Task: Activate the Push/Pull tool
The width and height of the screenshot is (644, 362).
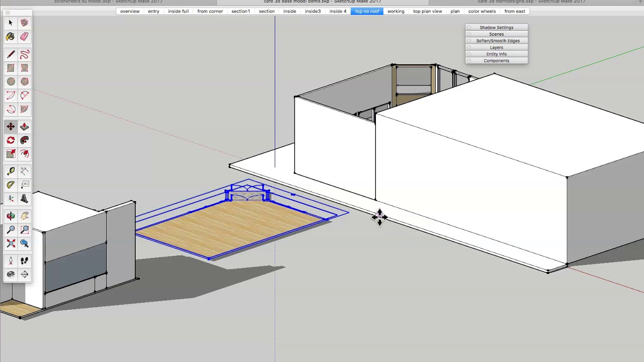Action: click(24, 127)
